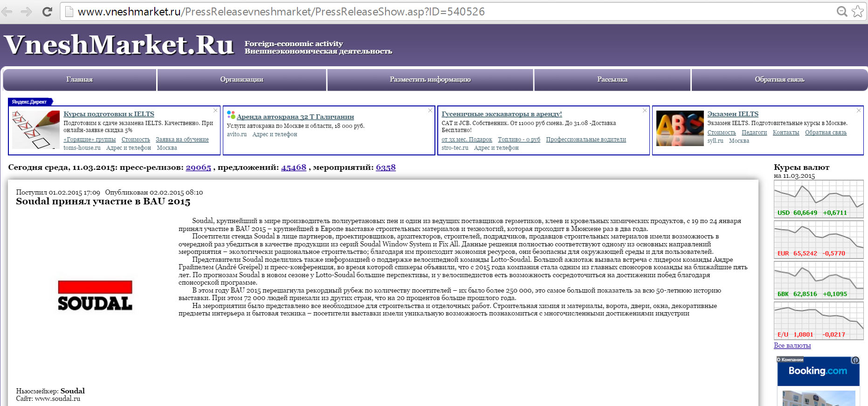Screen dimensions: 868x406
Task: Close the Гусеничные экскаваторы ad
Action: (645, 111)
